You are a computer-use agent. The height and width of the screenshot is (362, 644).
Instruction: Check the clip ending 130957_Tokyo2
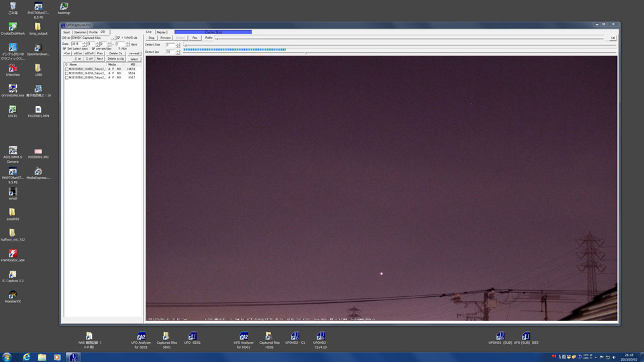coord(66,69)
